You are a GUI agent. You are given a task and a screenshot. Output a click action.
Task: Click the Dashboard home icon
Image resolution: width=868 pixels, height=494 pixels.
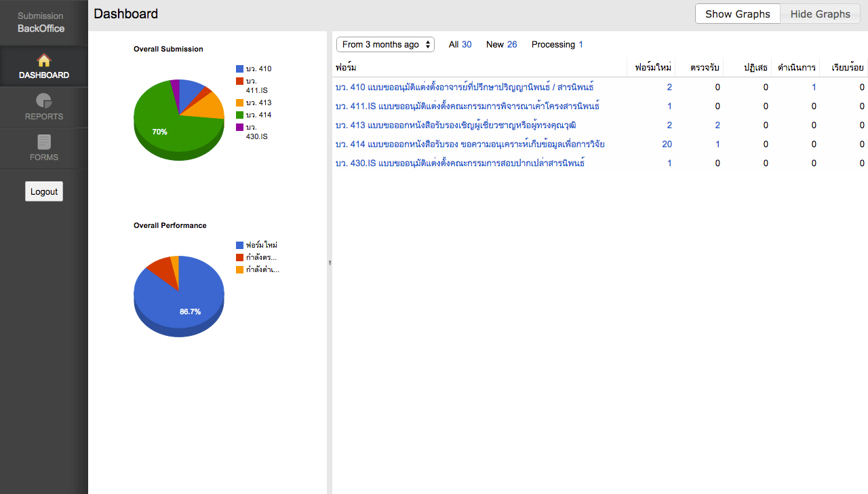click(44, 60)
